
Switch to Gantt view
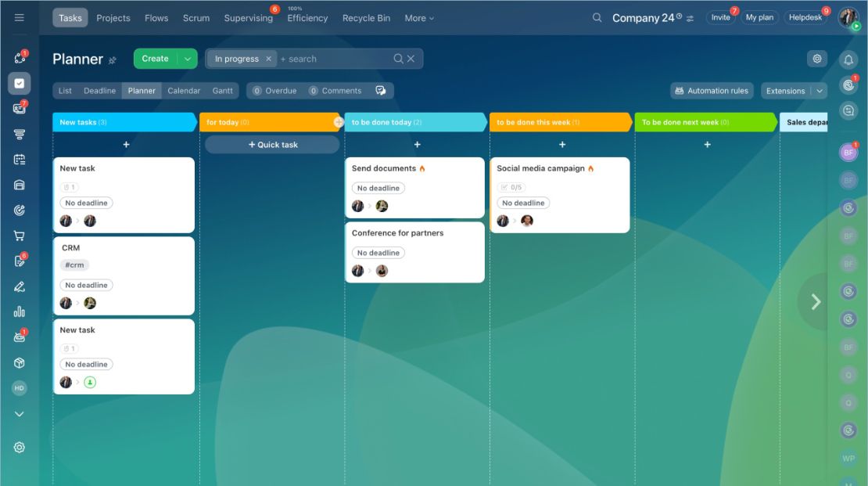(223, 90)
